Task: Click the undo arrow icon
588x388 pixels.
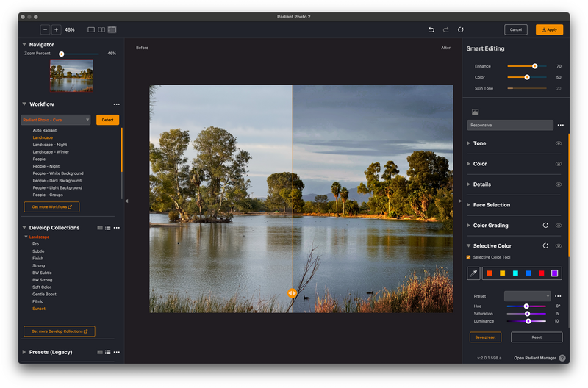Action: [x=431, y=29]
